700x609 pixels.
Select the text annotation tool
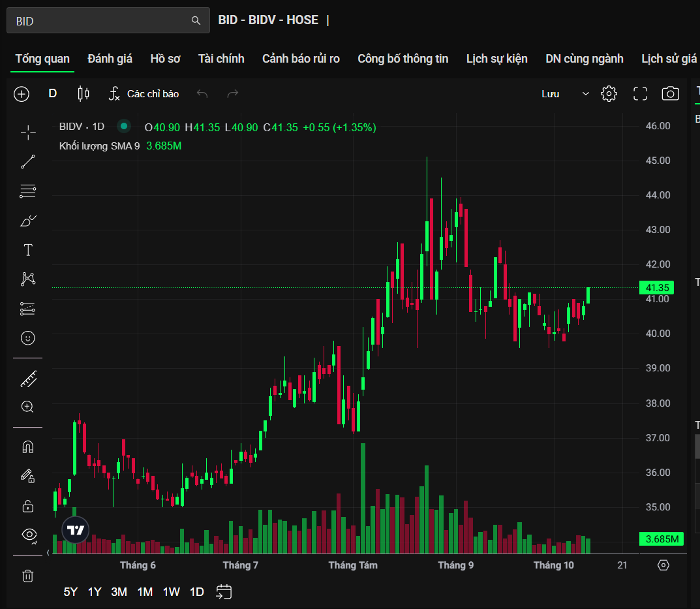pyautogui.click(x=28, y=250)
